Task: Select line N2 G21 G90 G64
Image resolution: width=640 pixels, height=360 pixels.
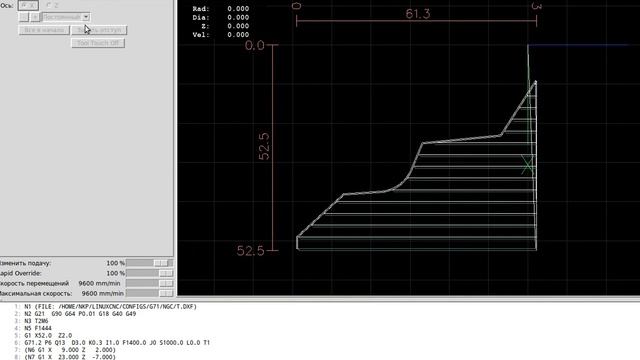Action: pyautogui.click(x=80, y=314)
